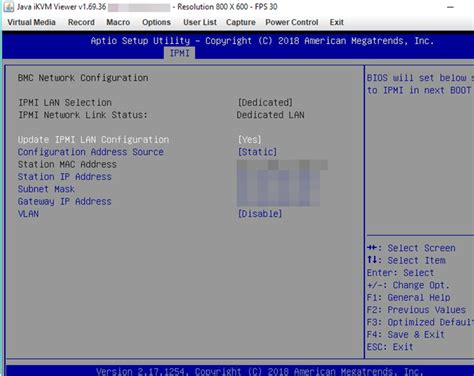Select the Station IP Address entry
Viewport: 474px width, 376px height.
pos(65,177)
